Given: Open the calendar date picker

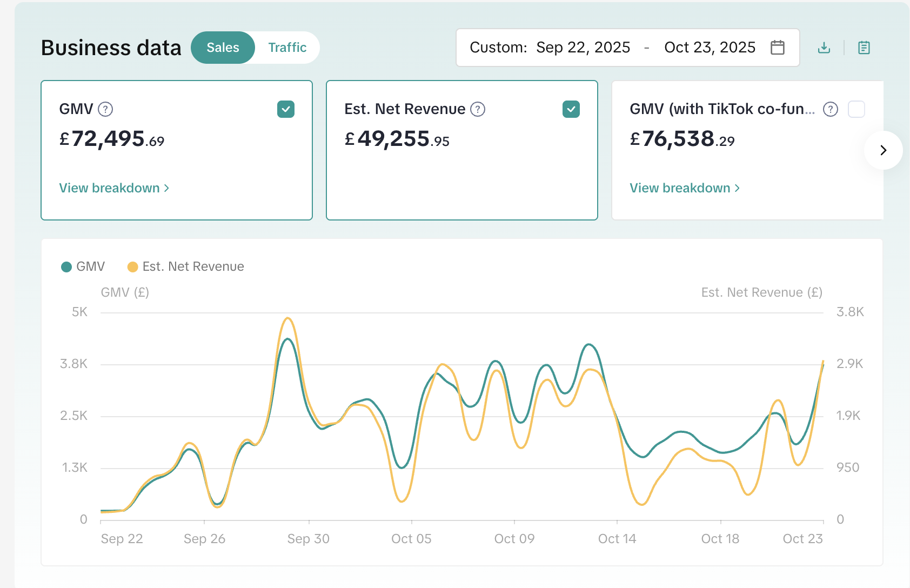Looking at the screenshot, I should click(778, 48).
